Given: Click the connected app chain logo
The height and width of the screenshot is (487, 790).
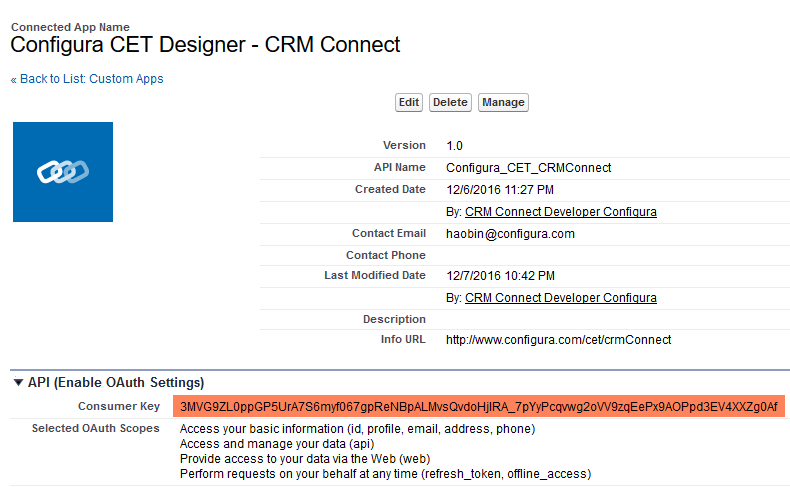Looking at the screenshot, I should 63,172.
